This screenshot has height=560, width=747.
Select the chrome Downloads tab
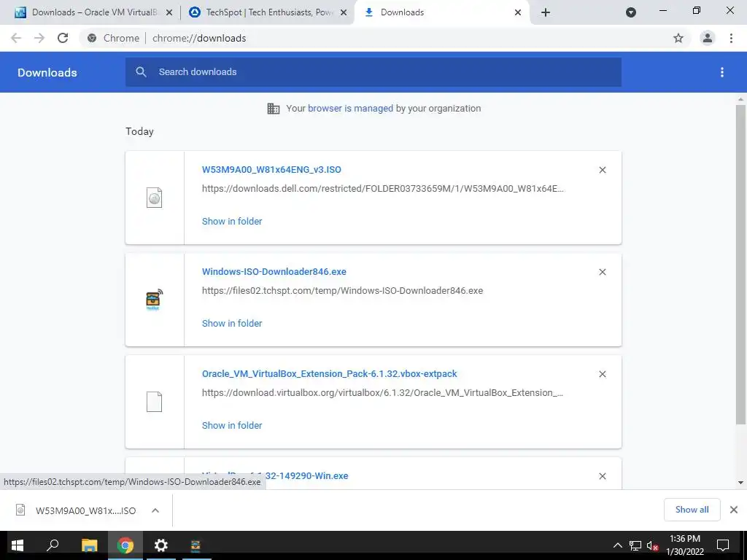pos(441,12)
